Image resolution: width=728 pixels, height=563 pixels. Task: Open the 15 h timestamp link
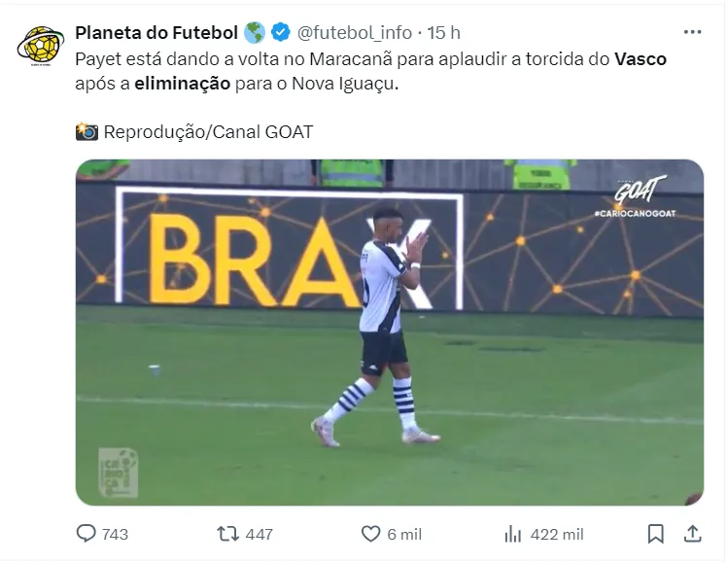[443, 32]
